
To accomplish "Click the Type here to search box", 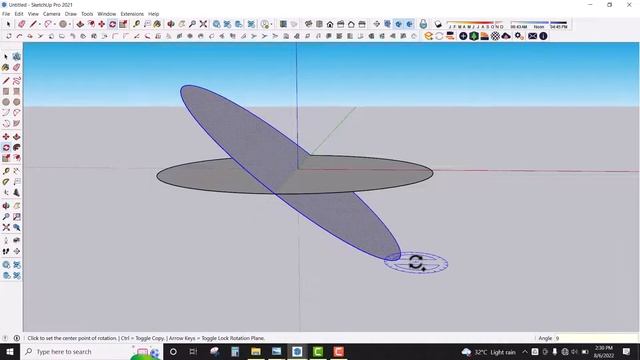I will pyautogui.click(x=91, y=351).
